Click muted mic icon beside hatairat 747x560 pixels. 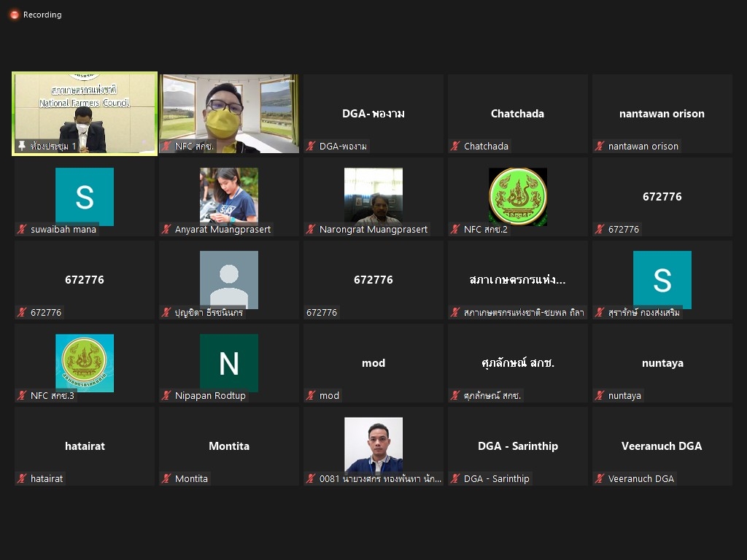(x=22, y=478)
